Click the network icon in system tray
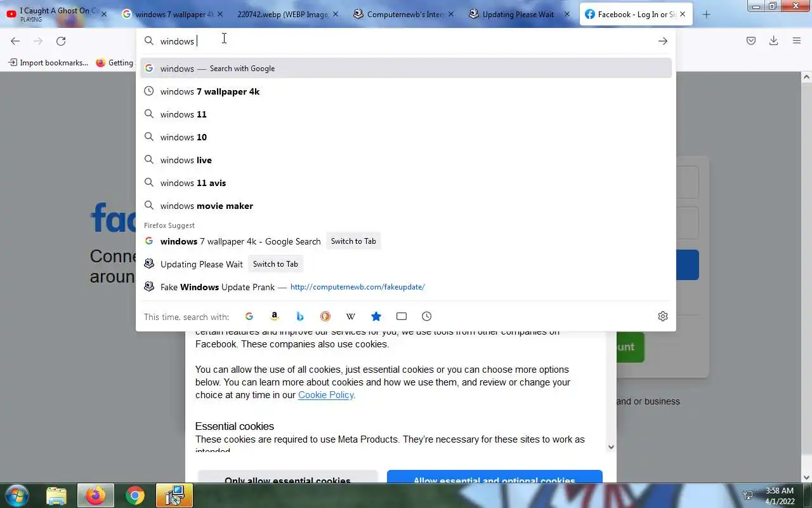 click(x=749, y=495)
